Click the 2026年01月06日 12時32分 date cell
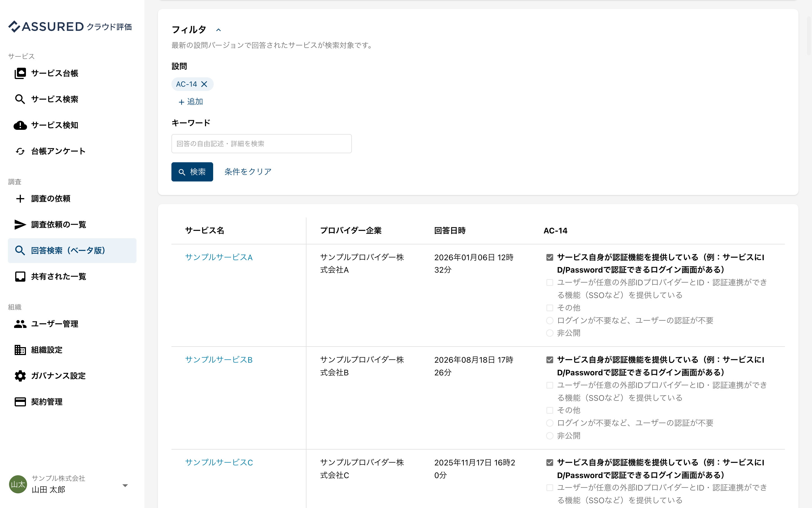Screen dimensions: 812x508 click(x=474, y=264)
